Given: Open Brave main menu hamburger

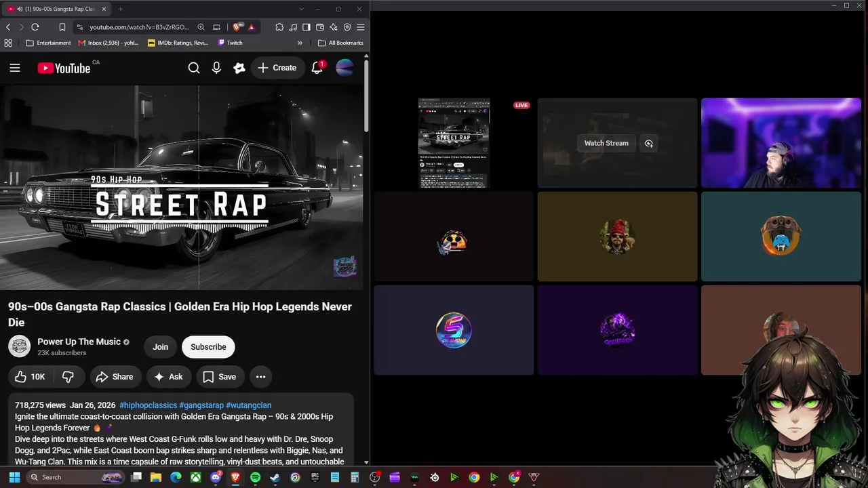Looking at the screenshot, I should click(361, 27).
